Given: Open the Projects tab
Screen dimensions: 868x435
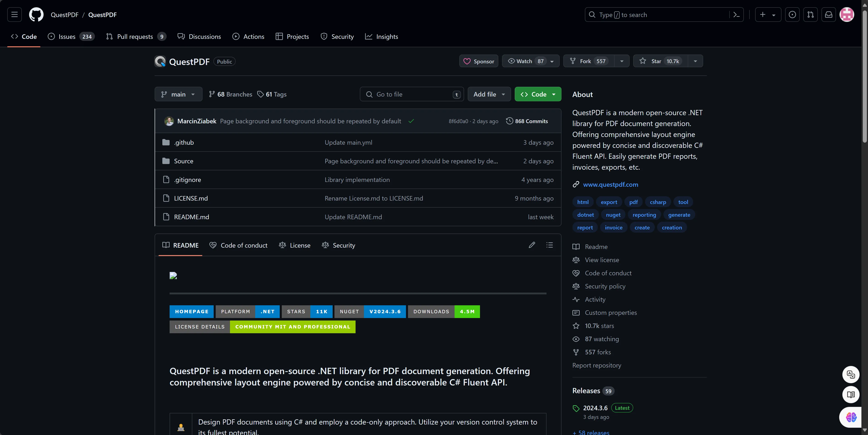Looking at the screenshot, I should point(292,36).
